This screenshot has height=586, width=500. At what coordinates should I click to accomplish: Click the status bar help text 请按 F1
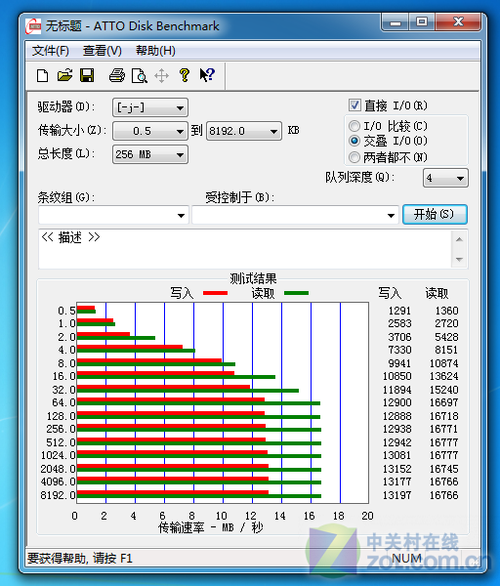[112, 559]
